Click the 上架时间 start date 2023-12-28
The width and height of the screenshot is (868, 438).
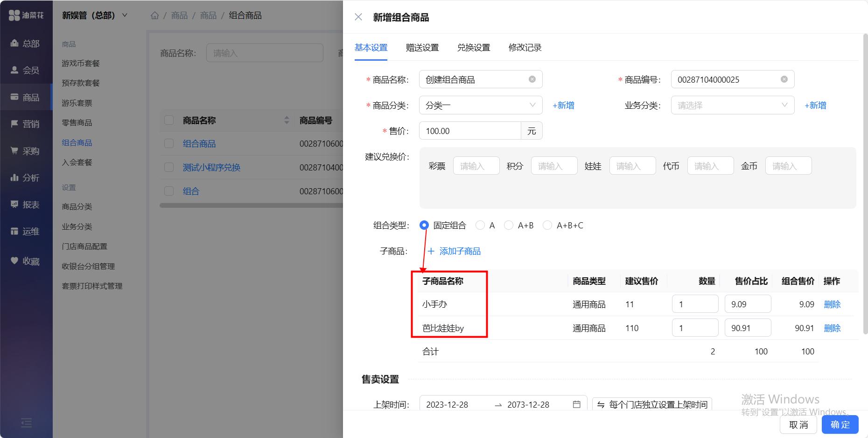[447, 404]
